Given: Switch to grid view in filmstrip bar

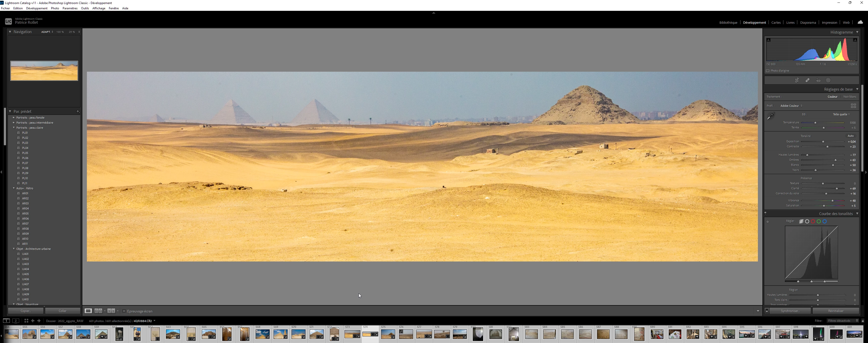Looking at the screenshot, I should click(x=26, y=321).
